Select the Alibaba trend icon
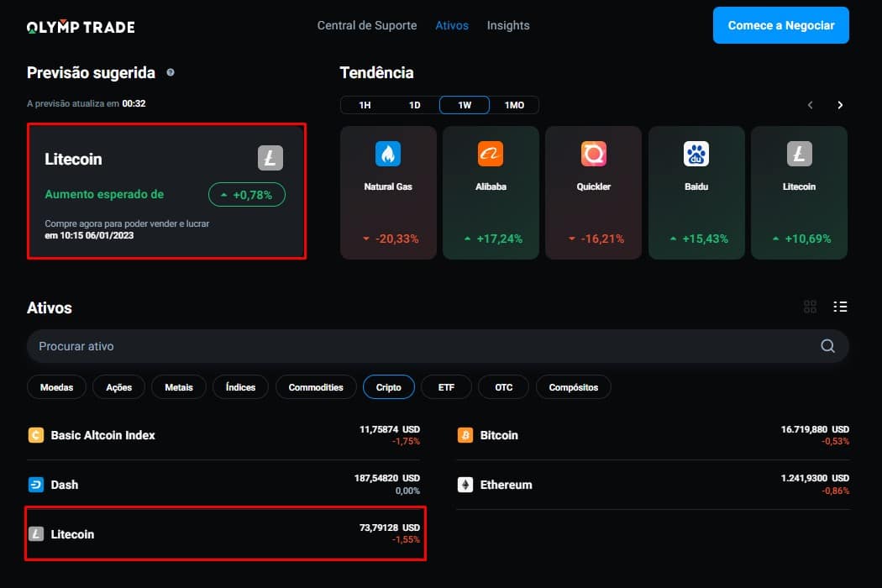Image resolution: width=882 pixels, height=588 pixels. 491,154
